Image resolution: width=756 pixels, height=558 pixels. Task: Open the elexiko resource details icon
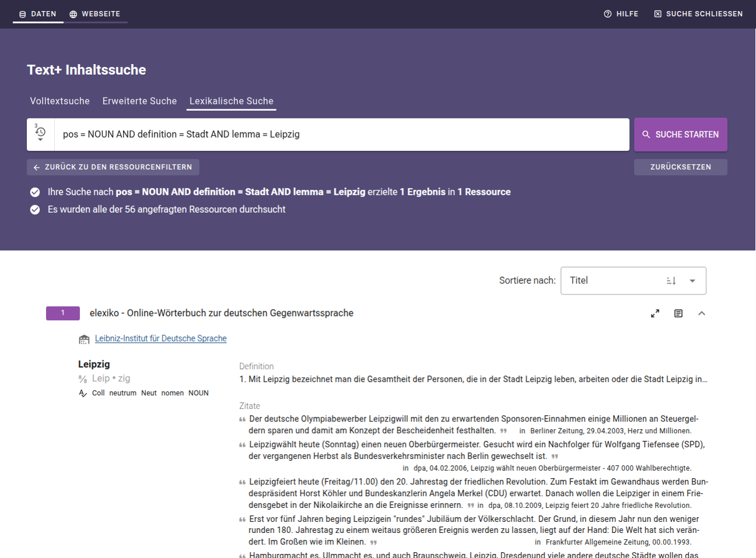pos(678,314)
